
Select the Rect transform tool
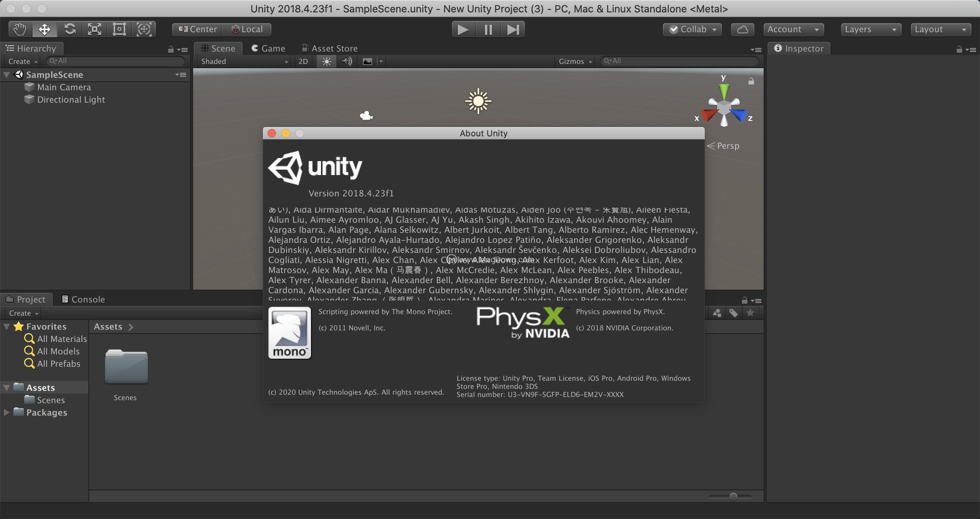click(x=119, y=29)
